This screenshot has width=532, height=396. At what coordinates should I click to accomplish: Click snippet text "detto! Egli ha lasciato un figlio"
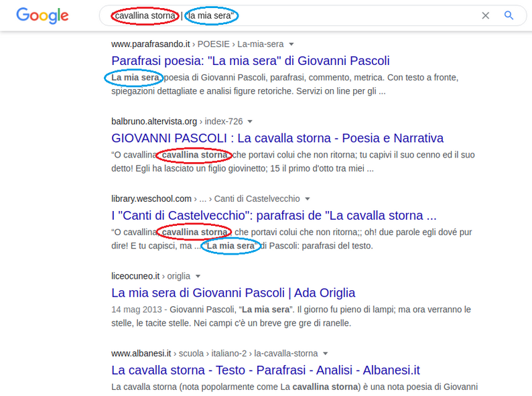click(x=190, y=168)
